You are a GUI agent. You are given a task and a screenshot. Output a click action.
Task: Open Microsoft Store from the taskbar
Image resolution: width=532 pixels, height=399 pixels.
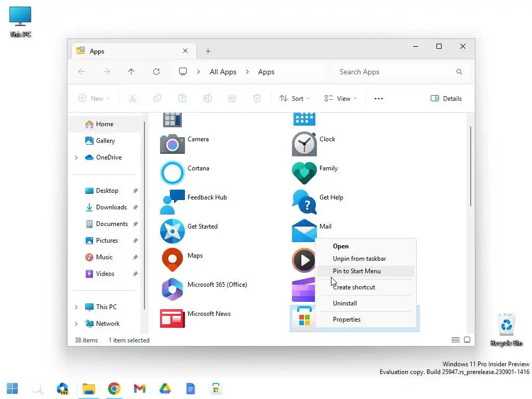(x=216, y=389)
